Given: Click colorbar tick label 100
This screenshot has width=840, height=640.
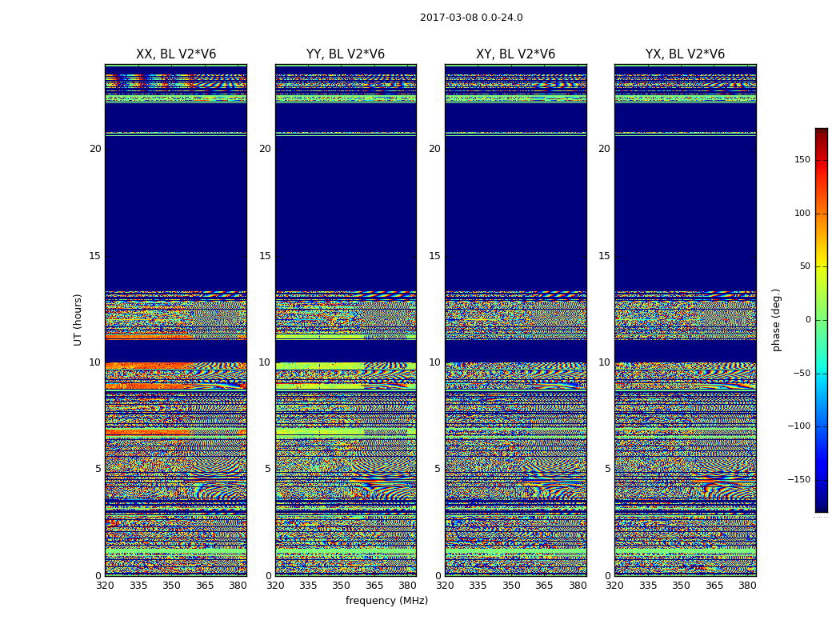Looking at the screenshot, I should click(802, 213).
